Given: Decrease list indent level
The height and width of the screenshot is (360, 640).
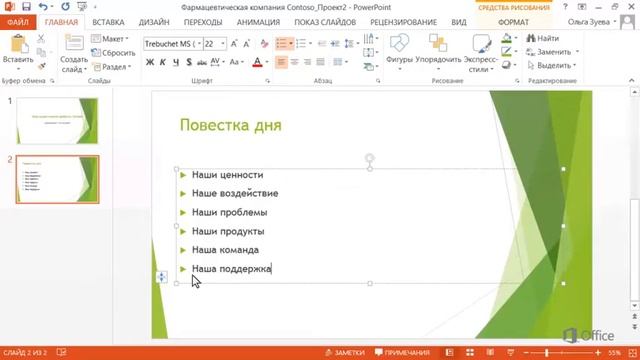Looking at the screenshot, I should coord(322,43).
